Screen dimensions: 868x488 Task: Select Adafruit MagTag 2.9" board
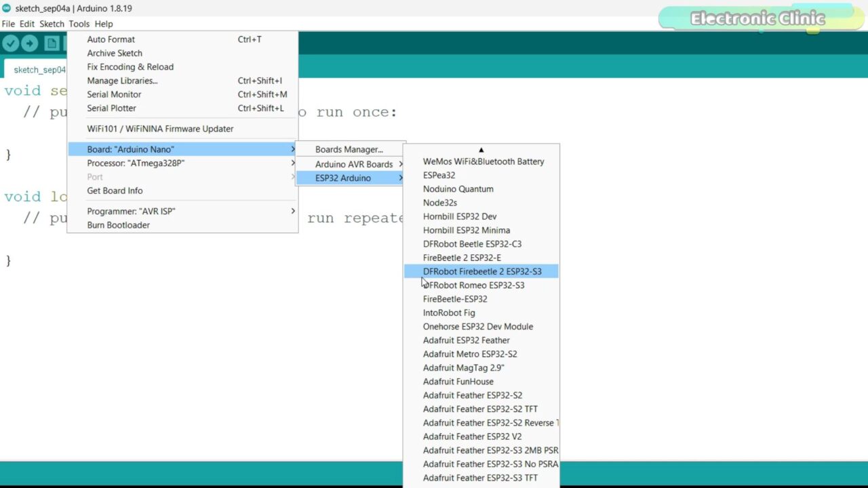pyautogui.click(x=481, y=367)
